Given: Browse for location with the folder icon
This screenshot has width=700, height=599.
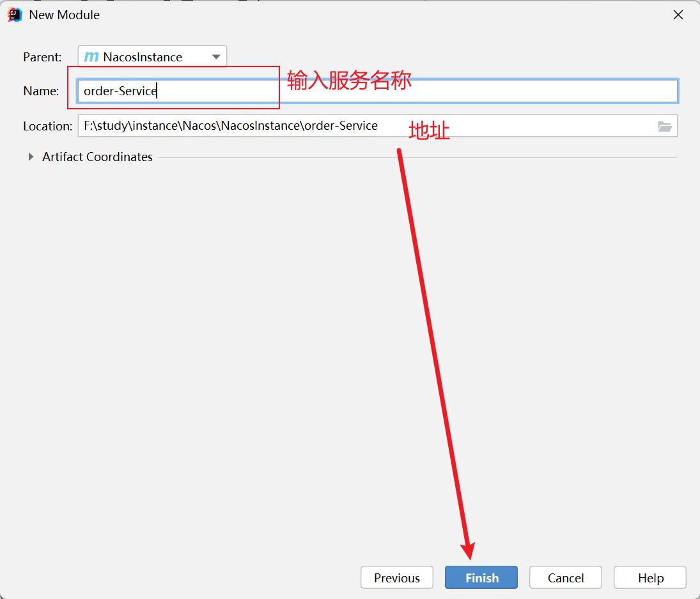Looking at the screenshot, I should pyautogui.click(x=665, y=127).
